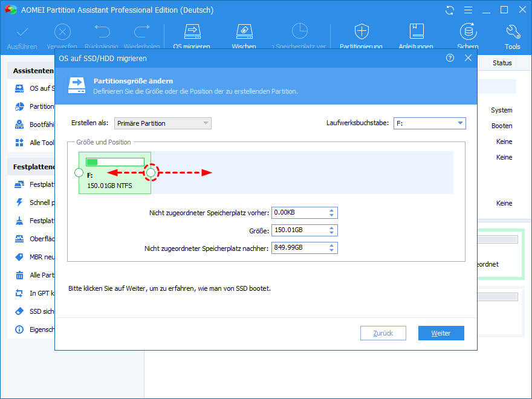This screenshot has height=399, width=532.
Task: Select the Wischen wipe tool
Action: click(x=244, y=31)
